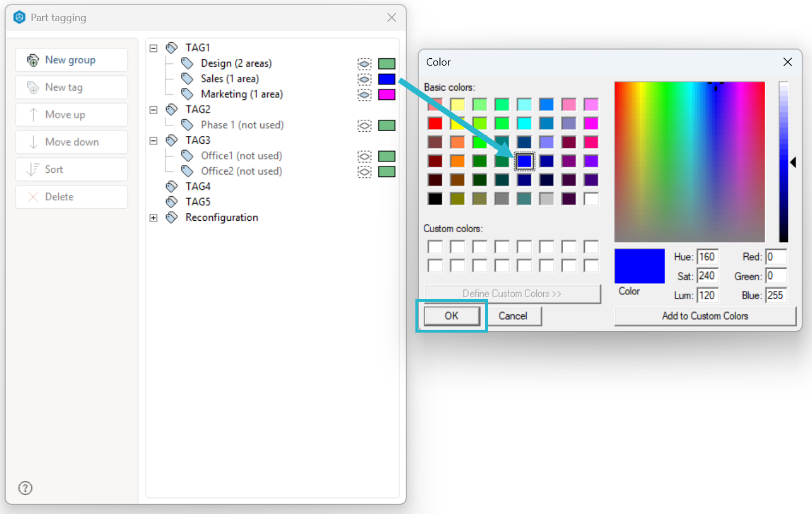Toggle visibility for the Office1 tag

click(365, 156)
